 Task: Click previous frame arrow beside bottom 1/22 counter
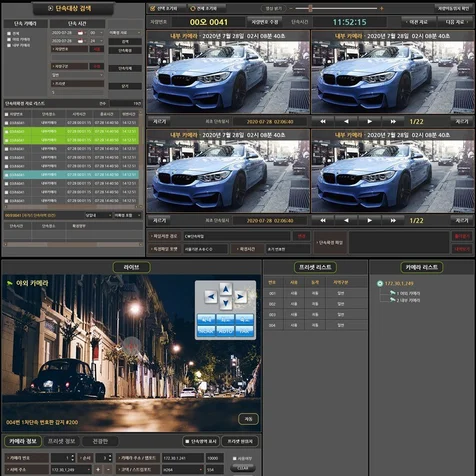tap(346, 220)
